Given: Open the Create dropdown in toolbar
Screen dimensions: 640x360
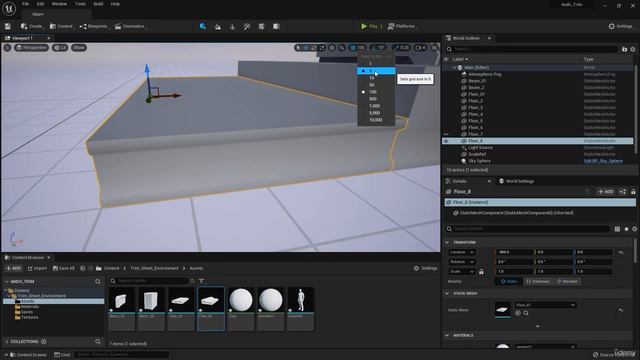Looking at the screenshot, I should click(x=32, y=26).
